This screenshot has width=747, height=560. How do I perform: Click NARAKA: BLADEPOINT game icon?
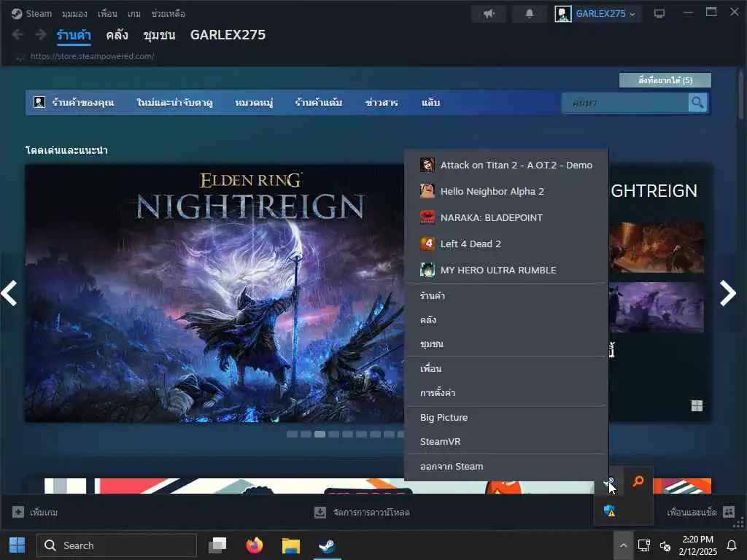[427, 217]
